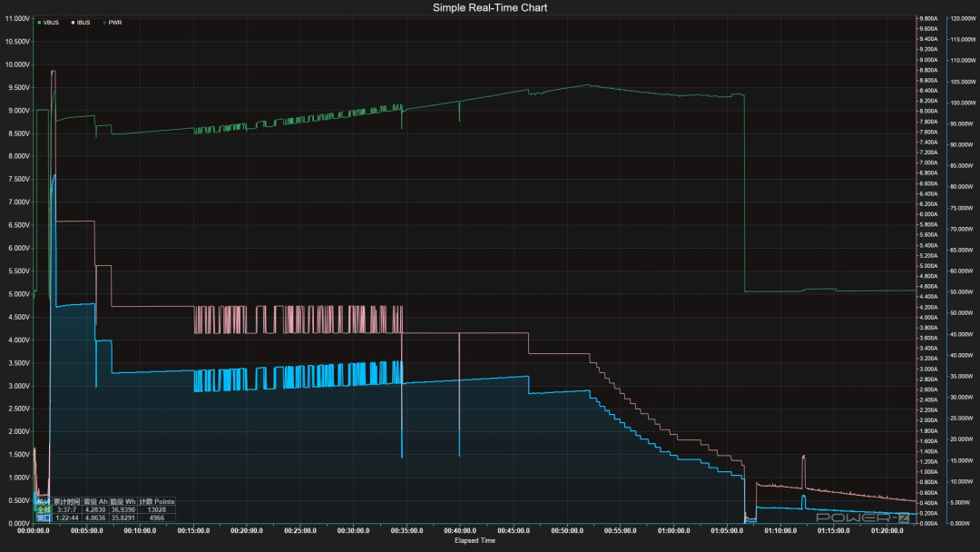
Task: Select the window energy value 35.8291
Action: (x=123, y=517)
